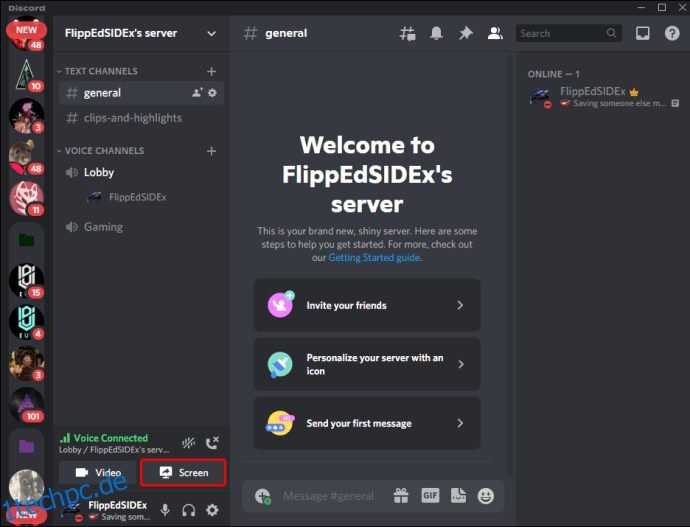
Task: Click create invite icon on general channel
Action: (197, 92)
